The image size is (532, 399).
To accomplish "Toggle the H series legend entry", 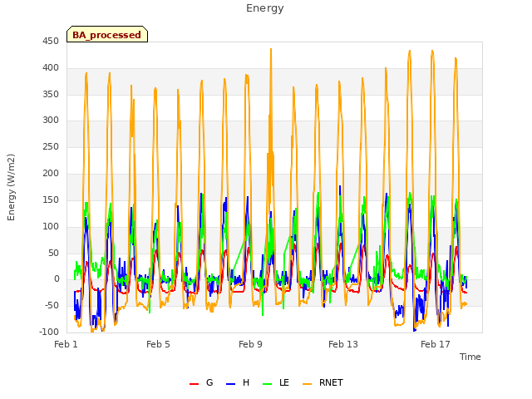I will coord(238,382).
